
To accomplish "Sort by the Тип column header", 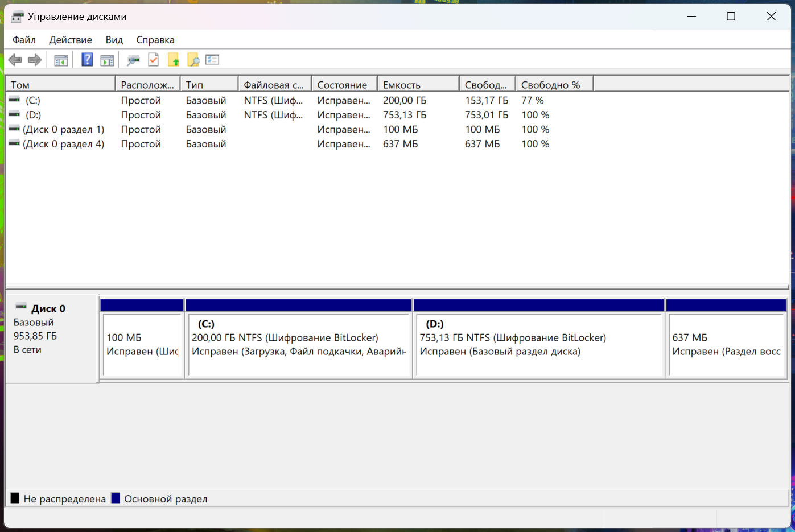I will pyautogui.click(x=209, y=85).
